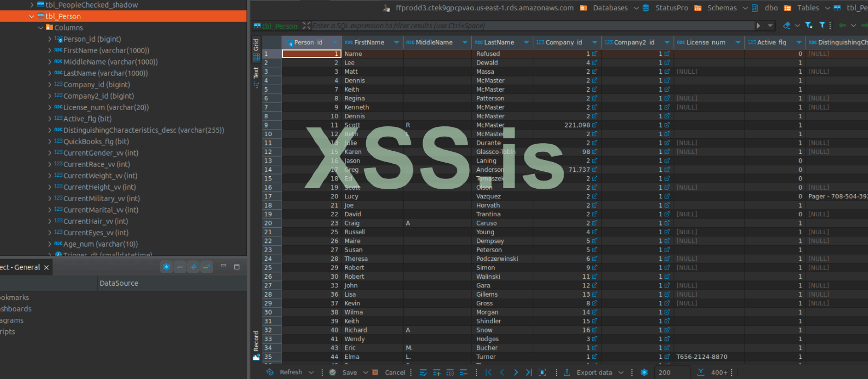Click the custom filters funnel with gear icon
Image resolution: width=868 pixels, height=379 pixels.
click(809, 25)
